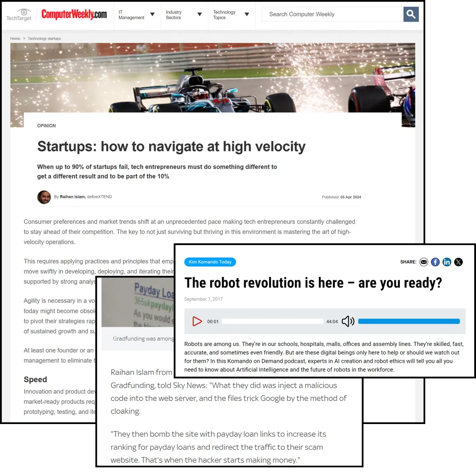Click the payday loan screenshot image

click(138, 302)
